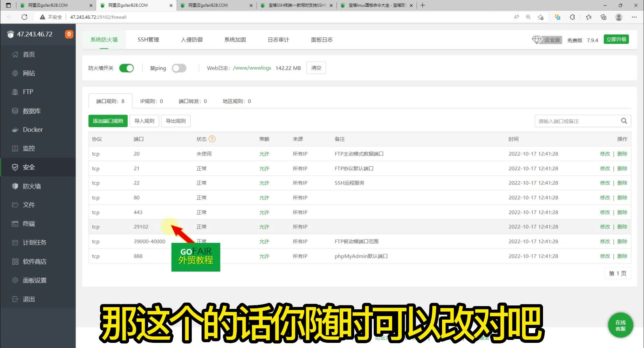Open the 文件 sidebar item
The height and width of the screenshot is (348, 644).
(38, 205)
